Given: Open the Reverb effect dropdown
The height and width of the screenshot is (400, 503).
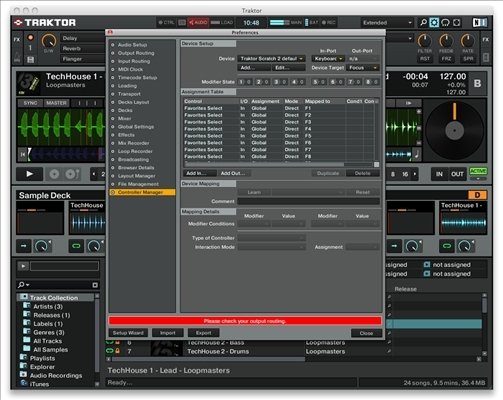Looking at the screenshot, I should (83, 48).
